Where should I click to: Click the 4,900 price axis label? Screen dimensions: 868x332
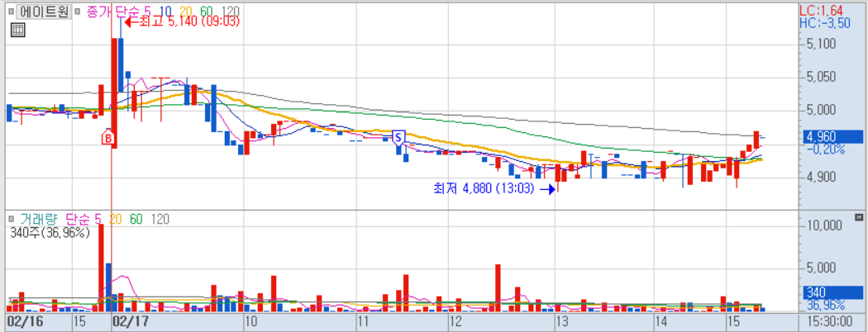[x=821, y=177]
